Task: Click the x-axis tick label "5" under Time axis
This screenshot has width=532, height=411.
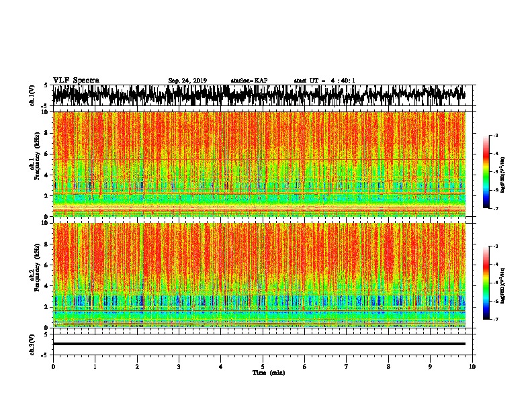Action: click(263, 367)
